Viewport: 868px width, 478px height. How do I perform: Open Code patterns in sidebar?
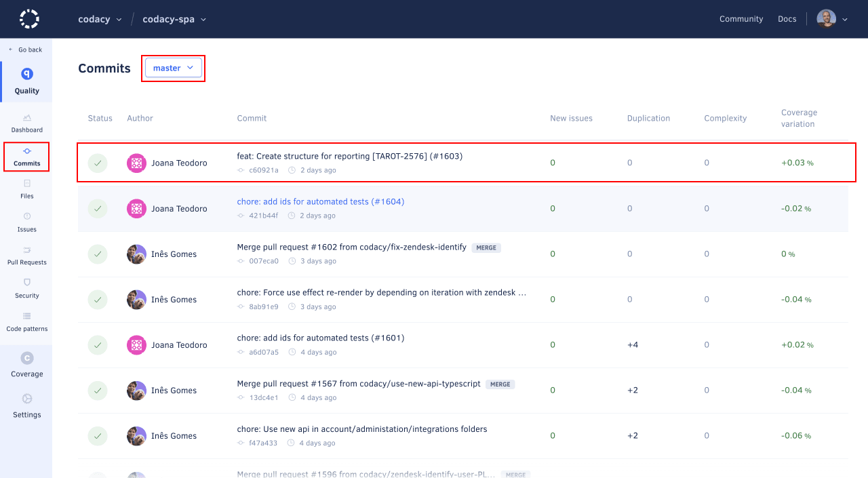(x=27, y=316)
